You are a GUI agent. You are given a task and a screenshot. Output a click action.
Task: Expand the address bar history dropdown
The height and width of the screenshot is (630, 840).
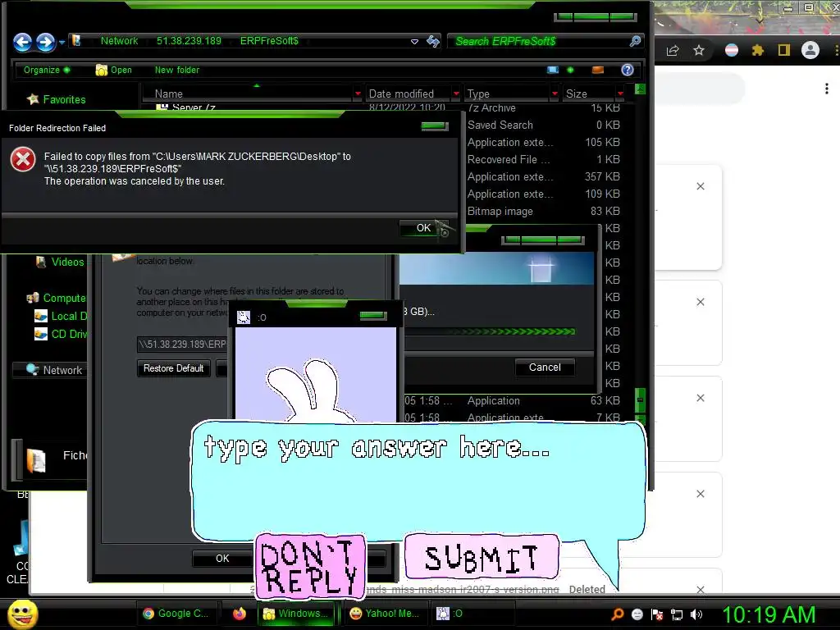click(x=414, y=41)
